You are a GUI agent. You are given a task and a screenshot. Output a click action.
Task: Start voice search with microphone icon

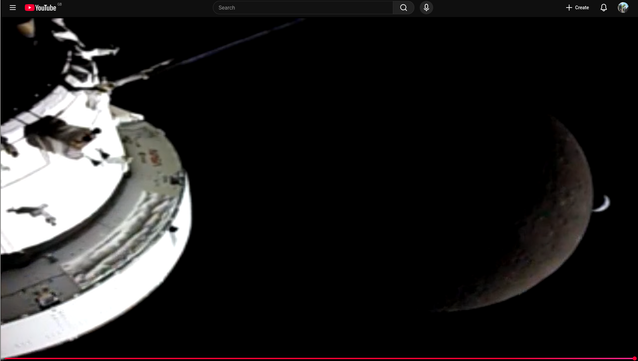coord(426,8)
